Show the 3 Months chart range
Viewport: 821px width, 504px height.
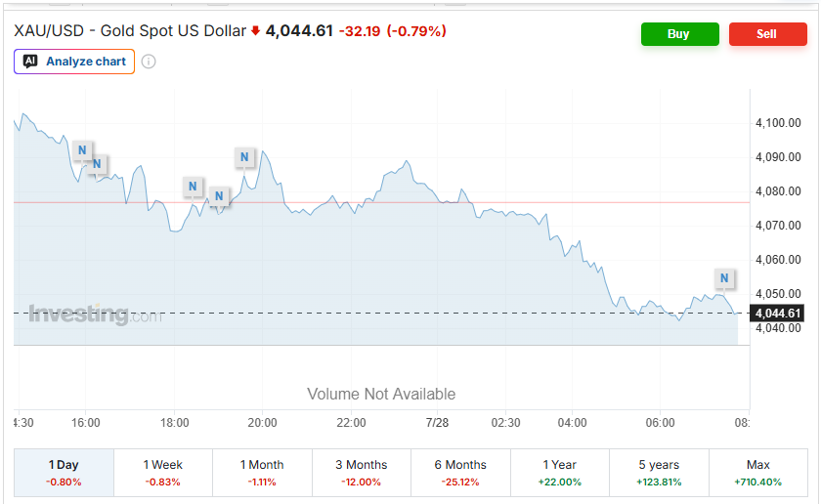click(x=362, y=472)
